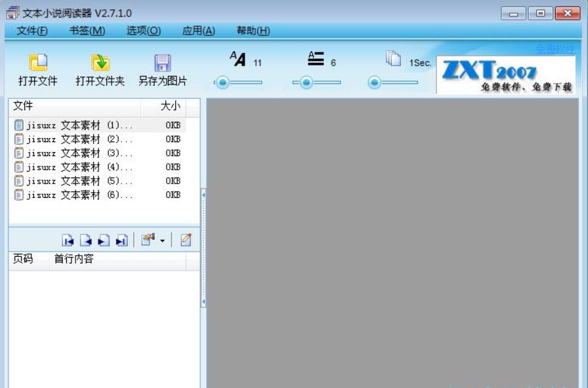Click the 打开文件夹 label
Screen dimensions: 588x388
pos(100,81)
